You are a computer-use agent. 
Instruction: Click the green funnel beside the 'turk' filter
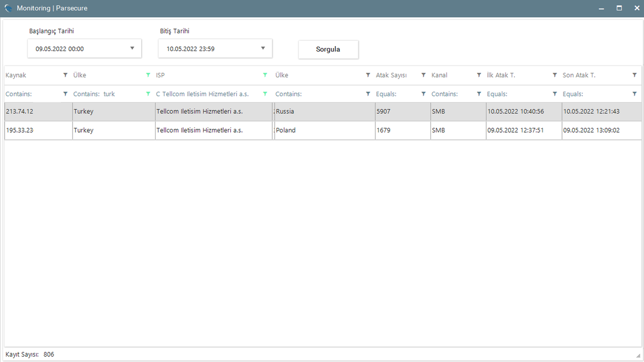coord(148,94)
